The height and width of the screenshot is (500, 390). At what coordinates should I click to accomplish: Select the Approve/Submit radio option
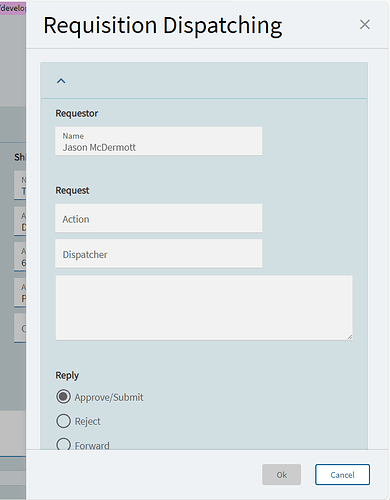tap(63, 397)
